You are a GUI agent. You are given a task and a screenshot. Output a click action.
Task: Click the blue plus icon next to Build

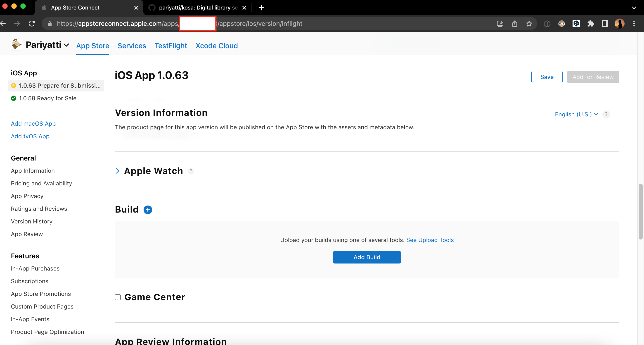coord(148,210)
